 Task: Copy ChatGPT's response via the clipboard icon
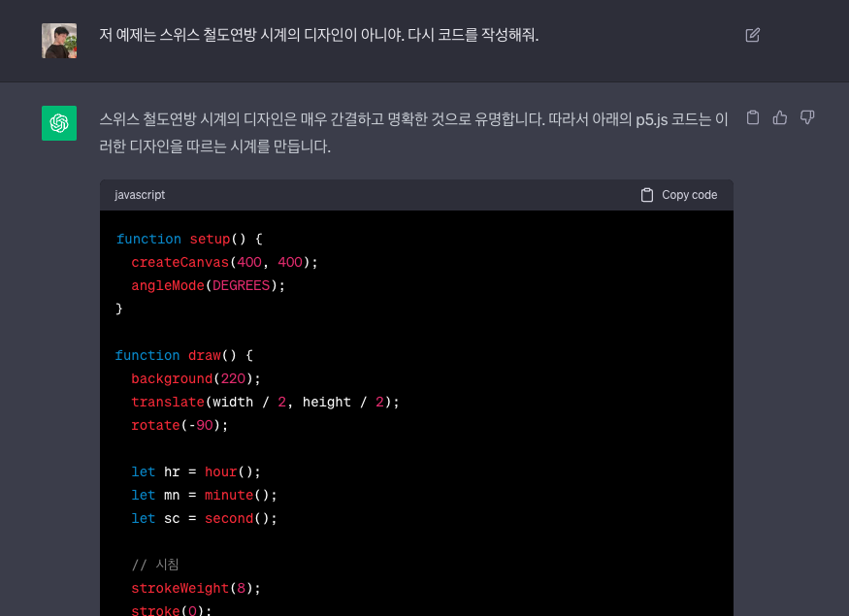pyautogui.click(x=753, y=116)
